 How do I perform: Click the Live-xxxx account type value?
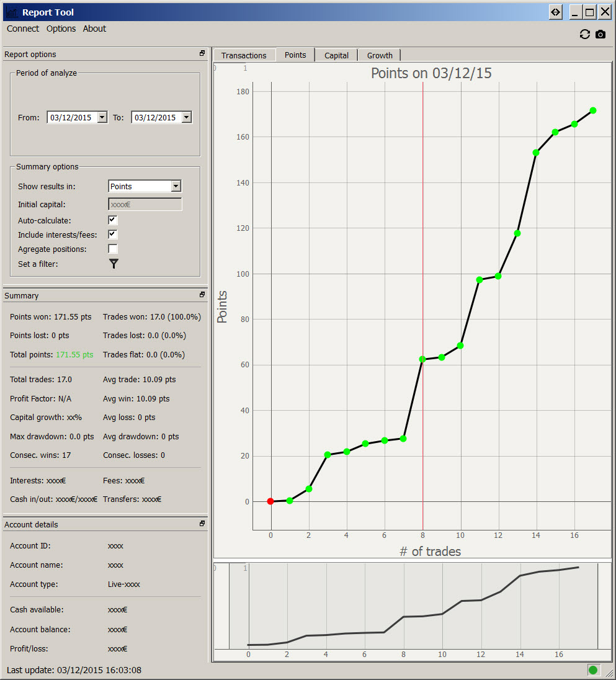point(124,584)
